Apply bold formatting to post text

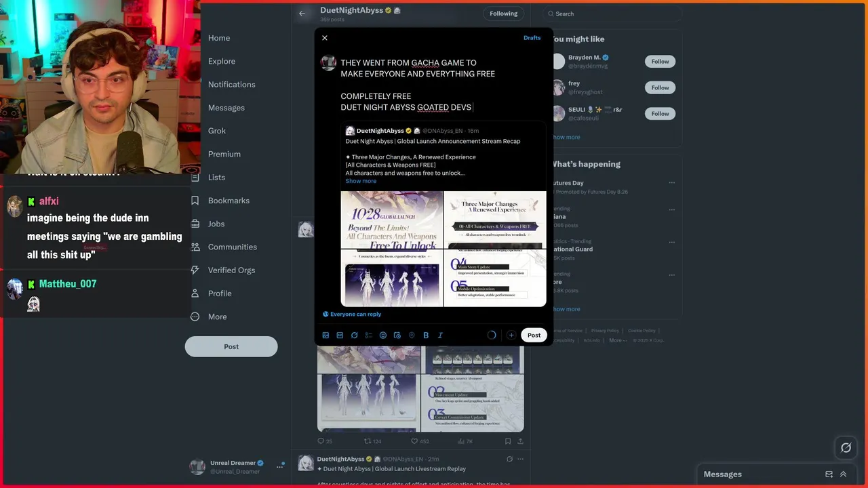pos(426,335)
